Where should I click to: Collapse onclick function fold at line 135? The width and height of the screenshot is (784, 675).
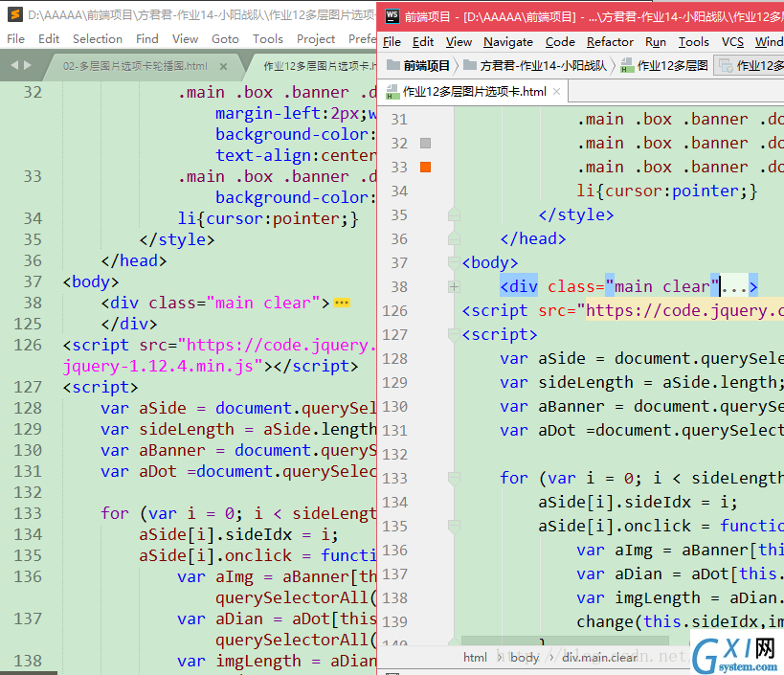(x=454, y=526)
